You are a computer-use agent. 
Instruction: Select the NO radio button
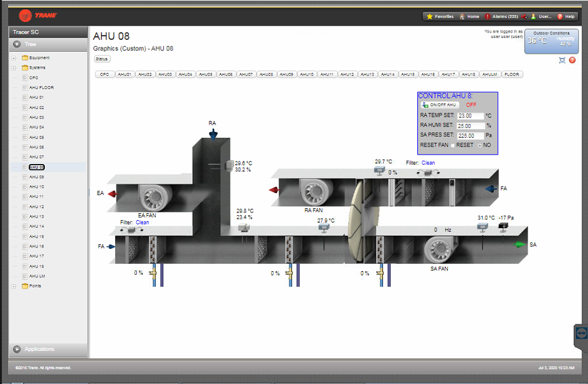[480, 145]
